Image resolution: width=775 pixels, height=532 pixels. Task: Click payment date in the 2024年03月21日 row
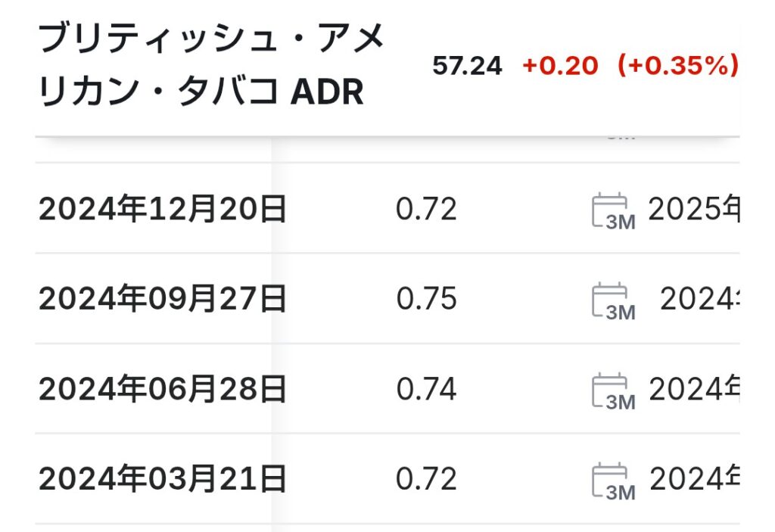pyautogui.click(x=694, y=480)
